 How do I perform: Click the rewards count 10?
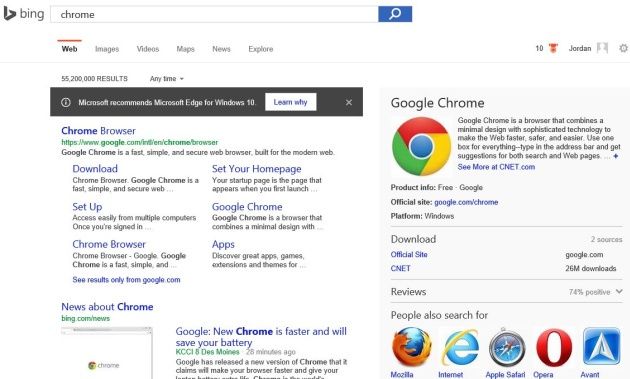point(539,48)
